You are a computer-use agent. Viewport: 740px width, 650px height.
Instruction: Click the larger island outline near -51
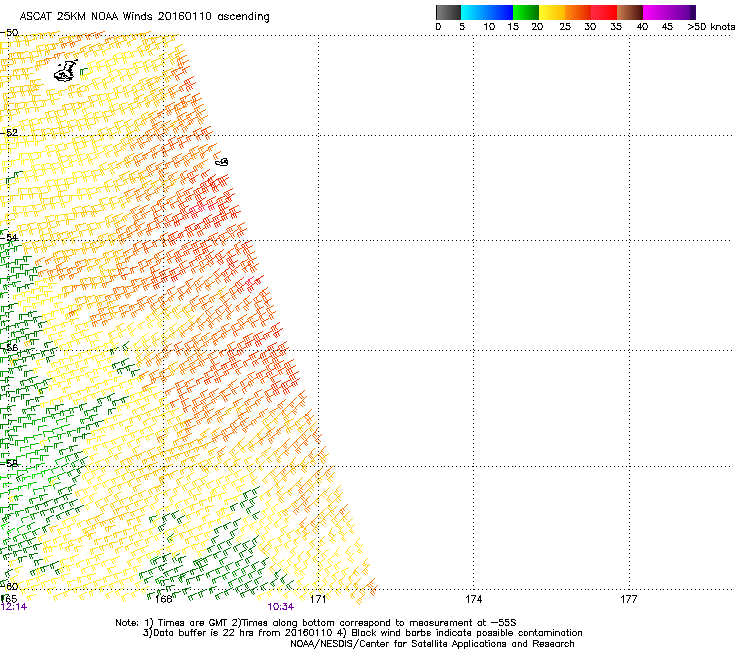[x=66, y=71]
